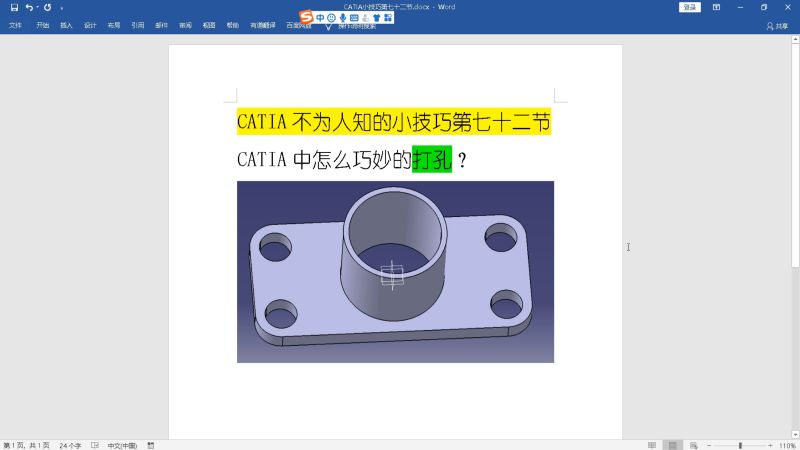Click the 中文(中国) language indicator
Image resolution: width=800 pixels, height=450 pixels.
coord(122,445)
